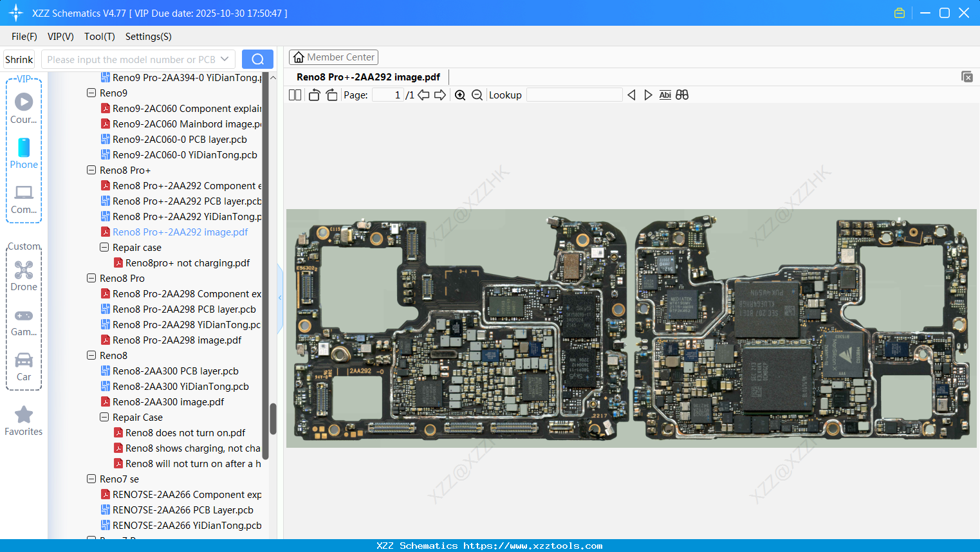Click the yellow VIP bag icon in title bar
This screenshot has height=552, width=980.
(x=900, y=13)
